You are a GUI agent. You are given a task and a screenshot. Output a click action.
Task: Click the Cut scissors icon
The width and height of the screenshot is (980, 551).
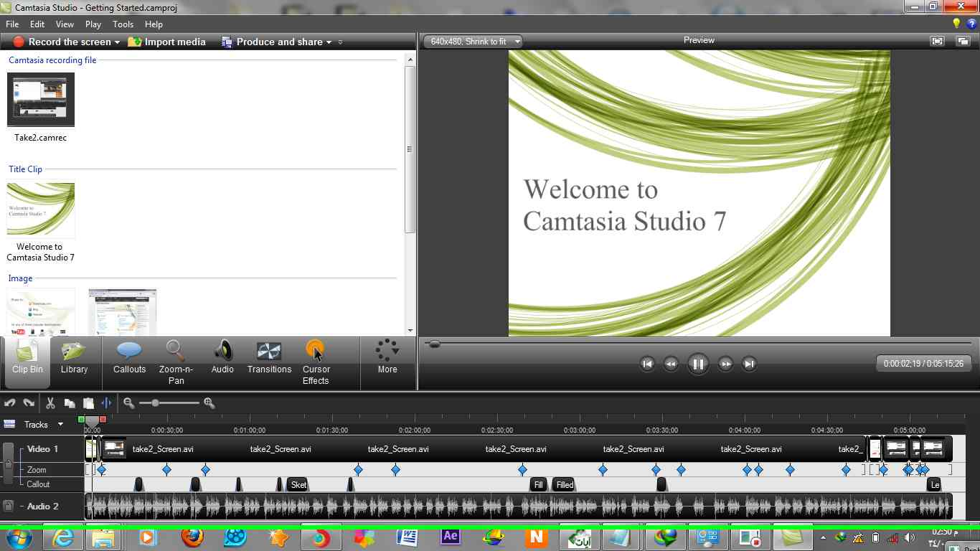tap(50, 403)
